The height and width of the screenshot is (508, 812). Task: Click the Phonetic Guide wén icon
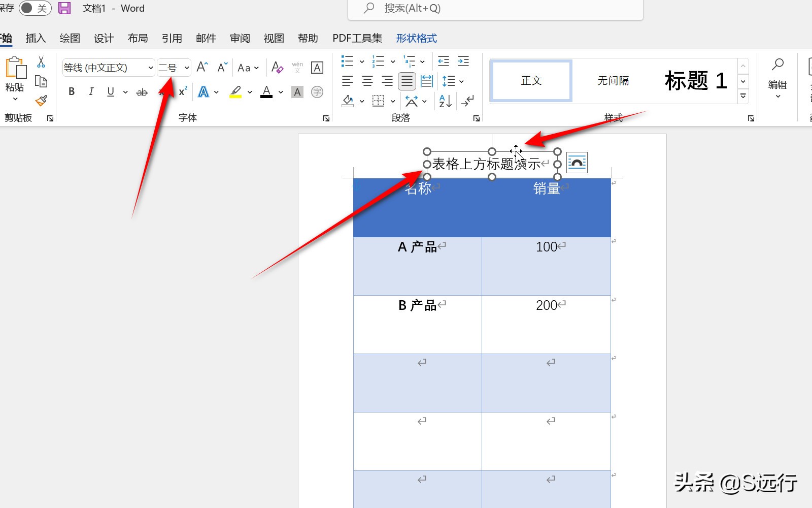297,67
